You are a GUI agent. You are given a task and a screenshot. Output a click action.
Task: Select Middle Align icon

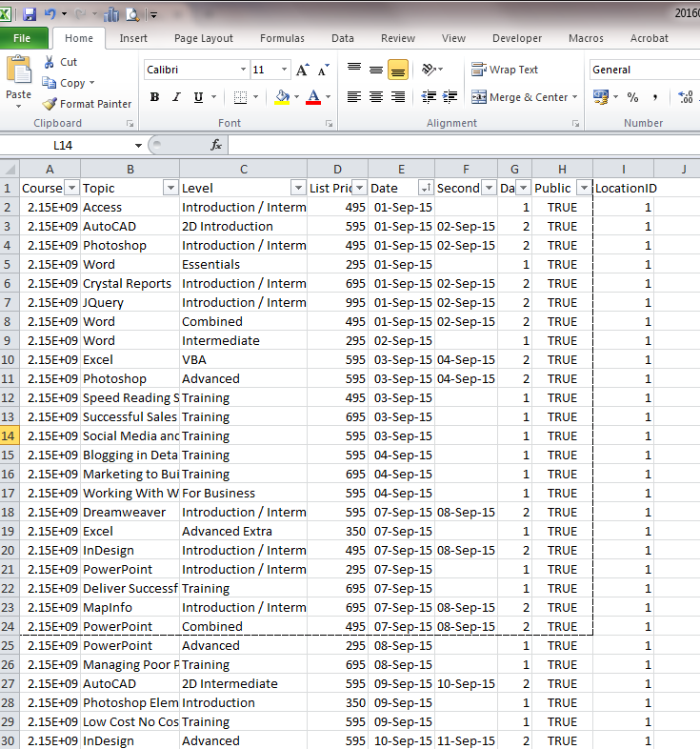click(376, 70)
